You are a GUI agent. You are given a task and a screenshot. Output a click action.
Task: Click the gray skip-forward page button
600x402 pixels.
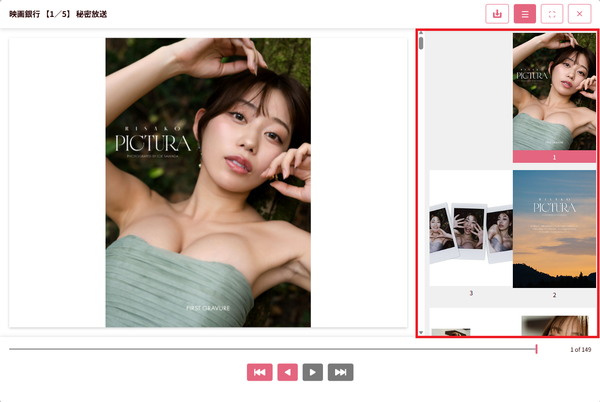341,372
